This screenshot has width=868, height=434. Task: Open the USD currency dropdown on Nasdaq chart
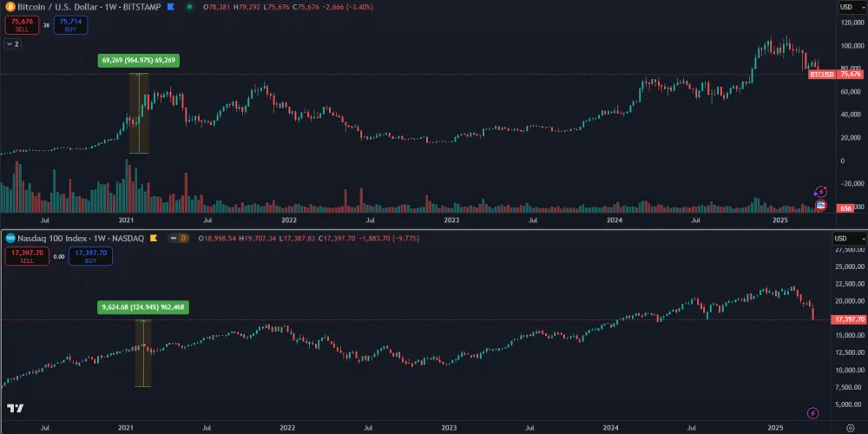coord(850,238)
